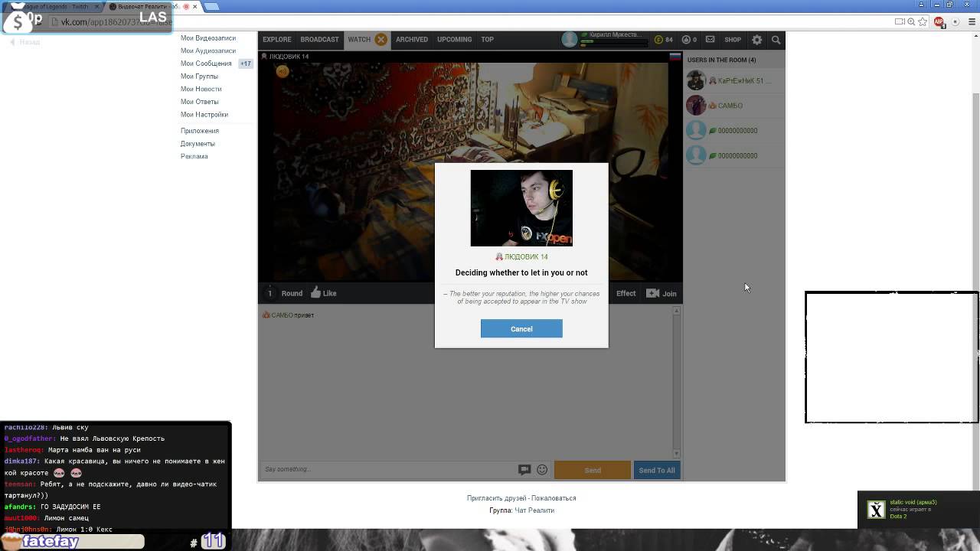
Task: Click the ЛЮДОВИК 14 name in the dialog
Action: pyautogui.click(x=525, y=256)
